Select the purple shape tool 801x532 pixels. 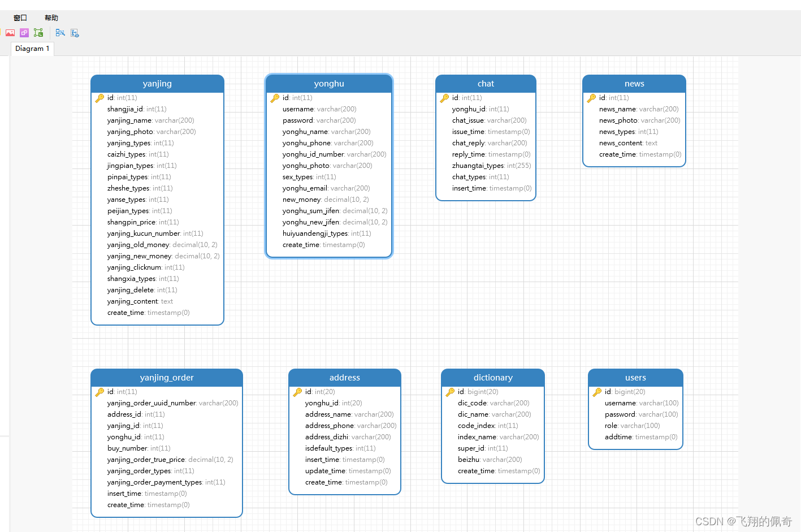tap(24, 33)
